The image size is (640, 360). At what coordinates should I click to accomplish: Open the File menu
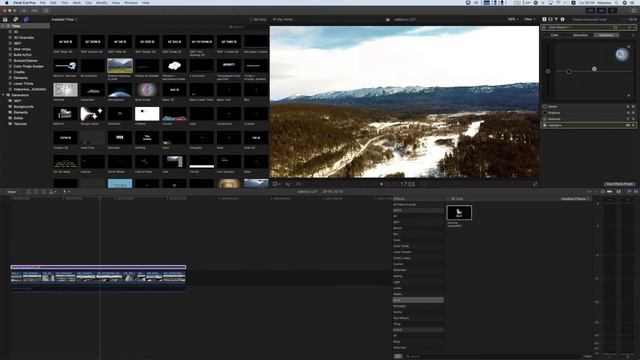(x=42, y=2)
